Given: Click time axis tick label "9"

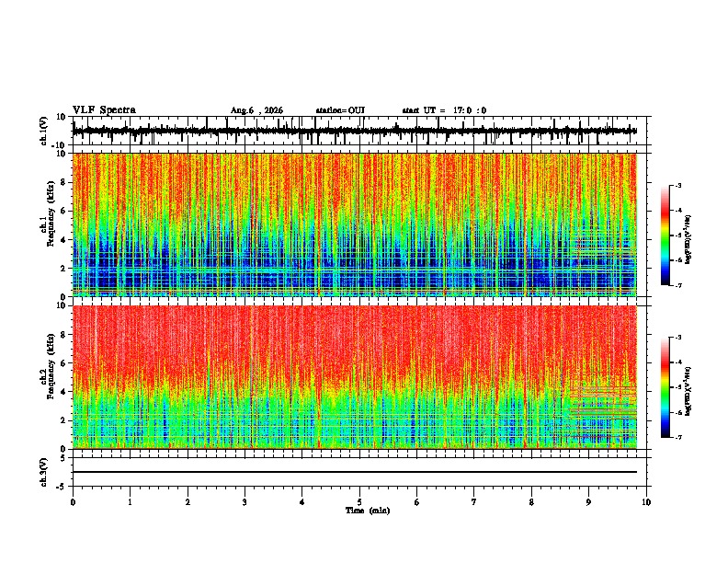Looking at the screenshot, I should [x=588, y=502].
